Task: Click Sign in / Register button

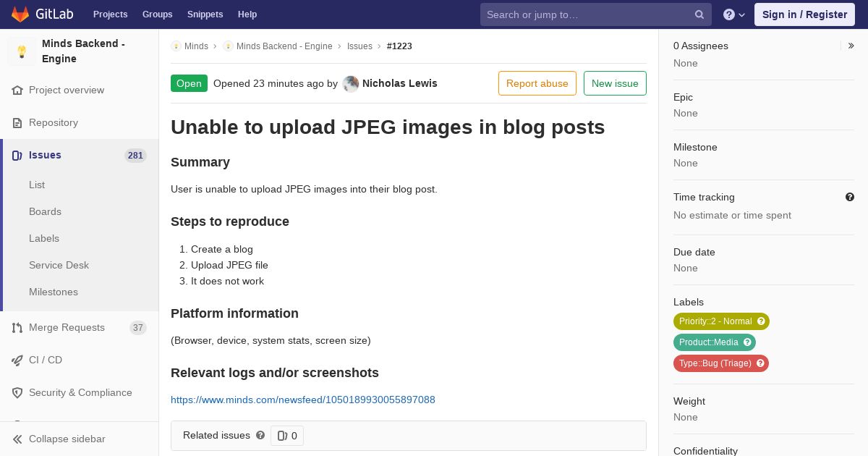Action: 804,14
